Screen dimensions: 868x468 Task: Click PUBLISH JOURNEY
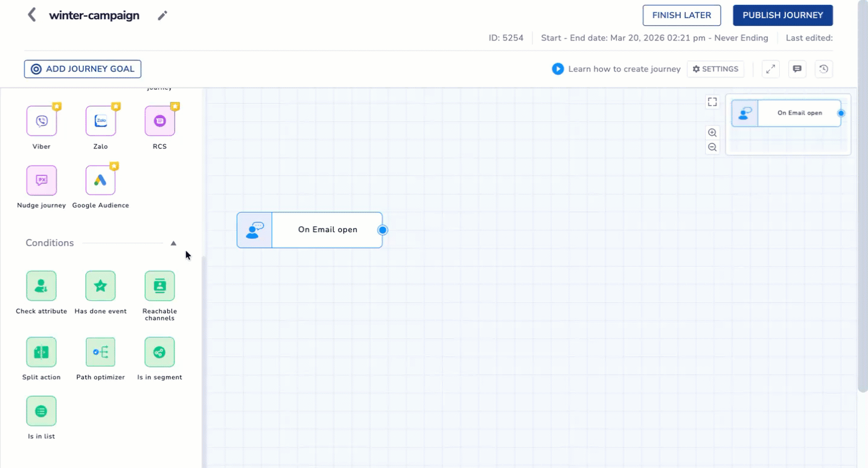pyautogui.click(x=782, y=15)
